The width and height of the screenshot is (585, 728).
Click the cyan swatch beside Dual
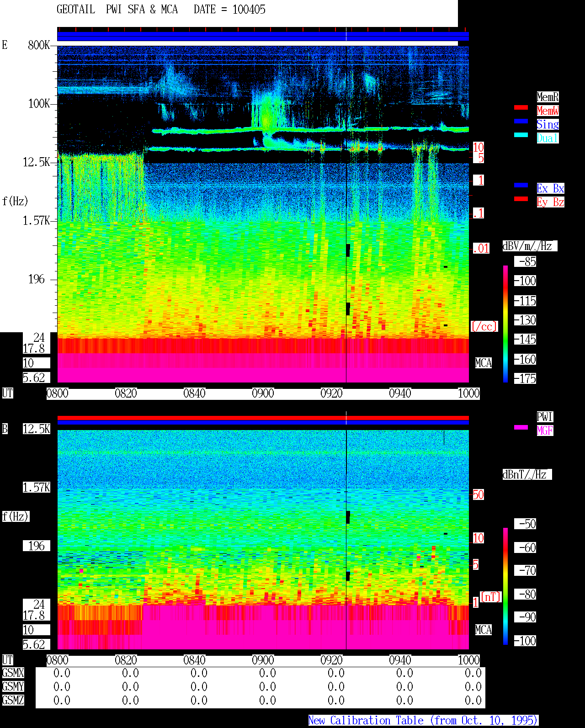point(521,135)
